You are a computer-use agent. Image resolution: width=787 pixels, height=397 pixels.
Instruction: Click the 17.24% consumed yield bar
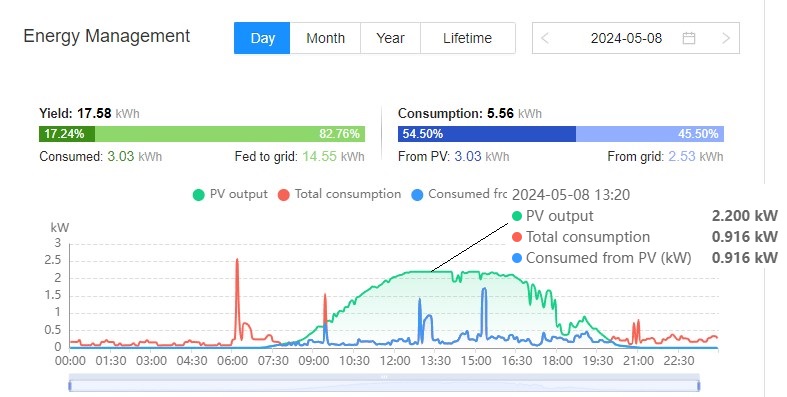[x=67, y=134]
